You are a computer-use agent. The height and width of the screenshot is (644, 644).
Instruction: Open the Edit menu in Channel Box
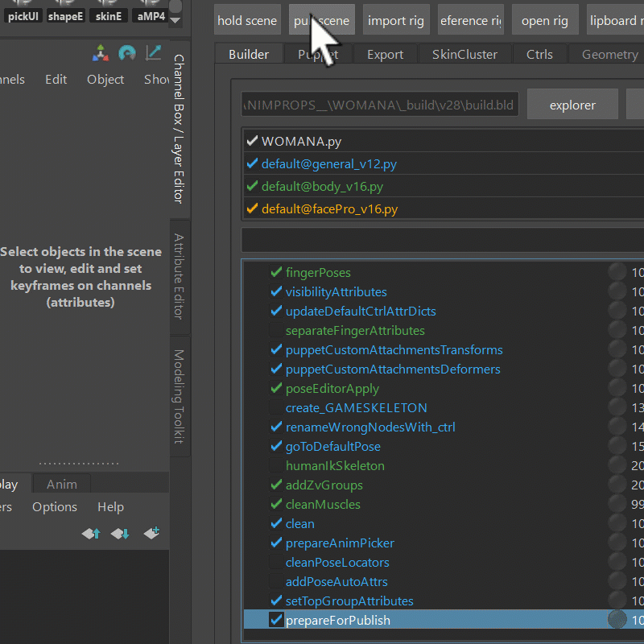click(x=56, y=79)
